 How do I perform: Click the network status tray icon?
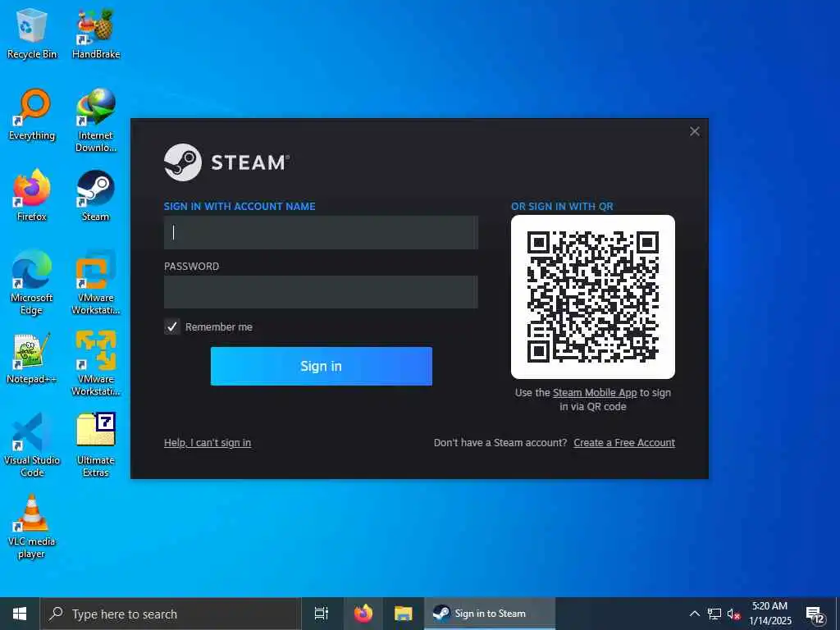click(714, 614)
